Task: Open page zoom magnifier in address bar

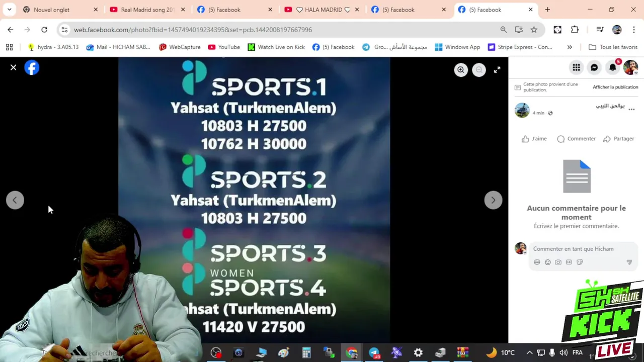Action: 504,30
